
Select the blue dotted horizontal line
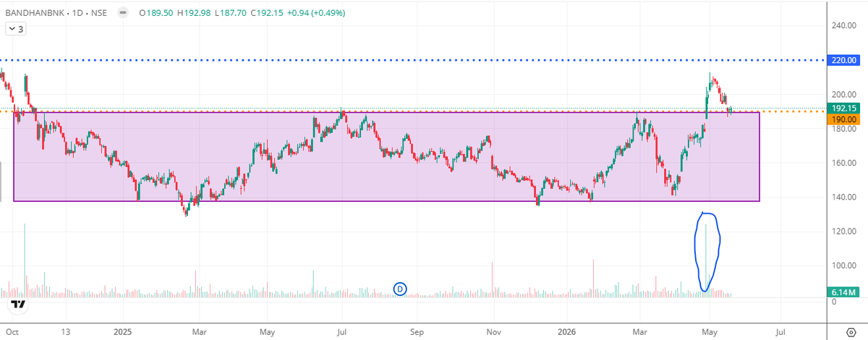tap(412, 59)
